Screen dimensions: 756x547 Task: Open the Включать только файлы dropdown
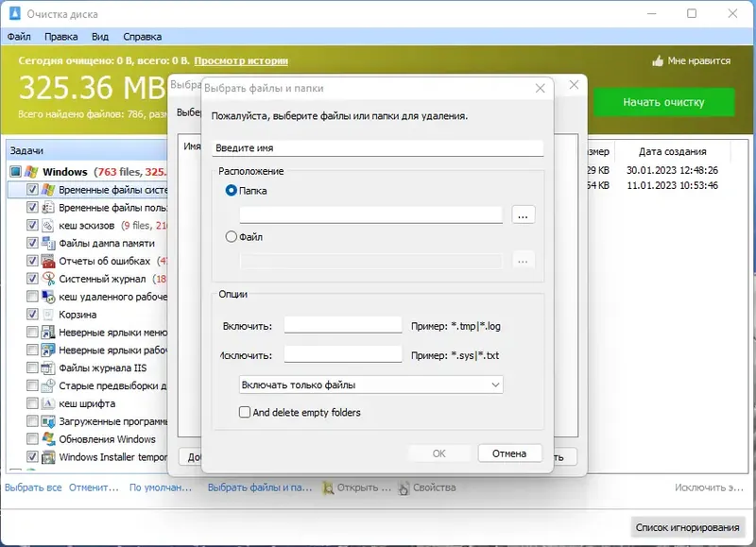(x=370, y=385)
